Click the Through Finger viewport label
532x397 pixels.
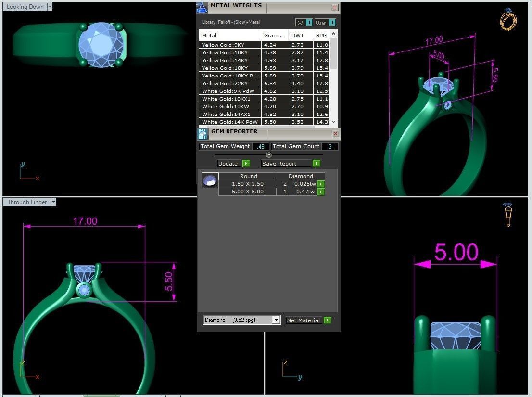tap(27, 202)
